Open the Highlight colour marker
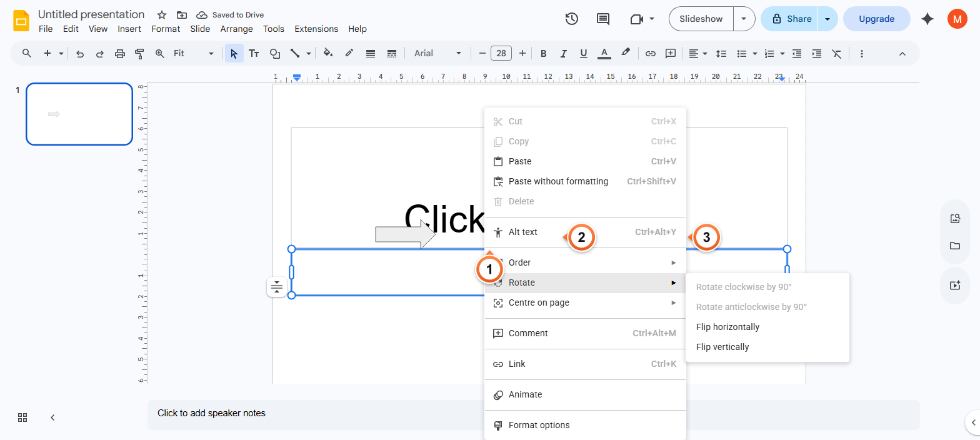The width and height of the screenshot is (980, 440). [625, 54]
